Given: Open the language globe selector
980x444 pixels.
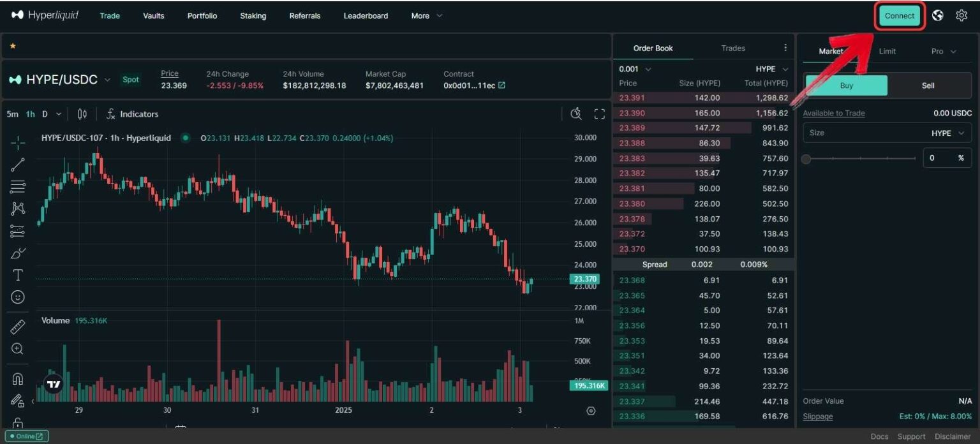Looking at the screenshot, I should click(x=937, y=15).
